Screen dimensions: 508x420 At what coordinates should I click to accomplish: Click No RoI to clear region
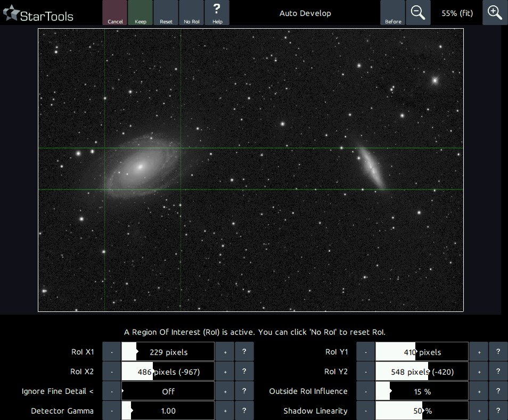191,13
